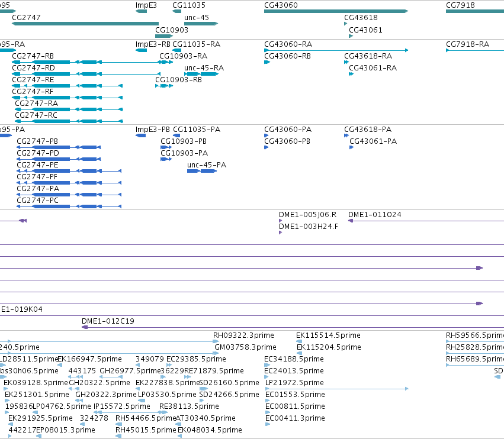Viewport: 504px width, 439px height.
Task: Click the CG11035 gene label
Action: (x=189, y=5)
